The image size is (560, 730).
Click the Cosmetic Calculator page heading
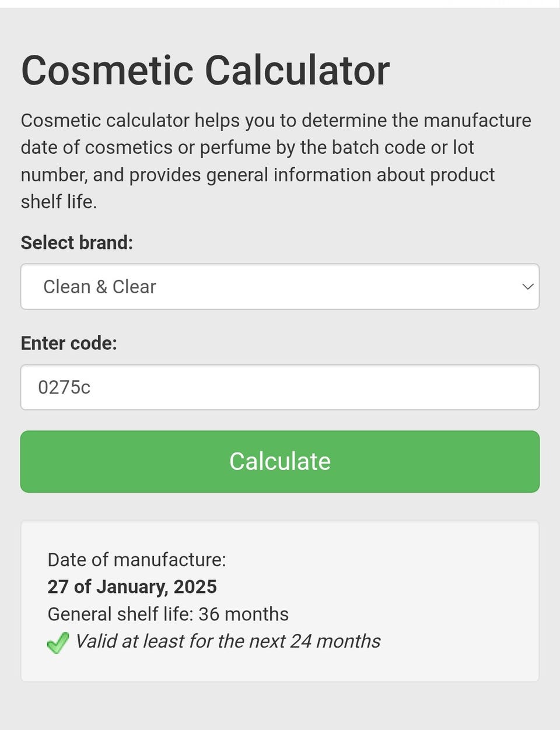coord(205,71)
